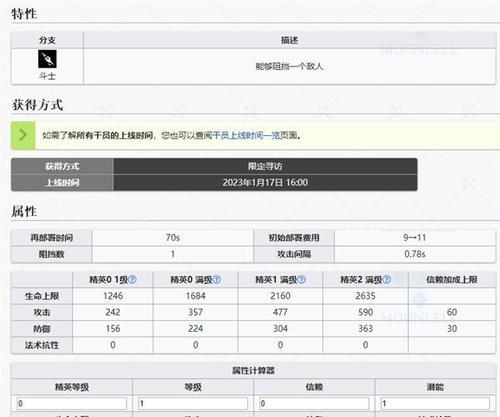Click the 生命上限 row label
This screenshot has height=417, width=500.
click(x=42, y=296)
